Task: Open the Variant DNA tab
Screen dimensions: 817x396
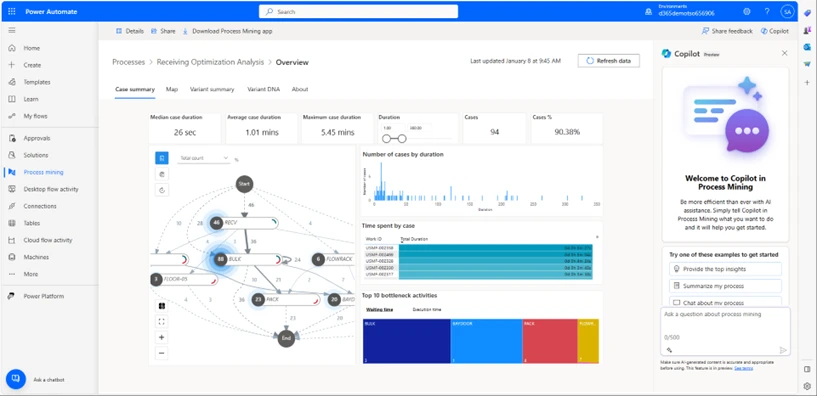Action: pos(264,89)
